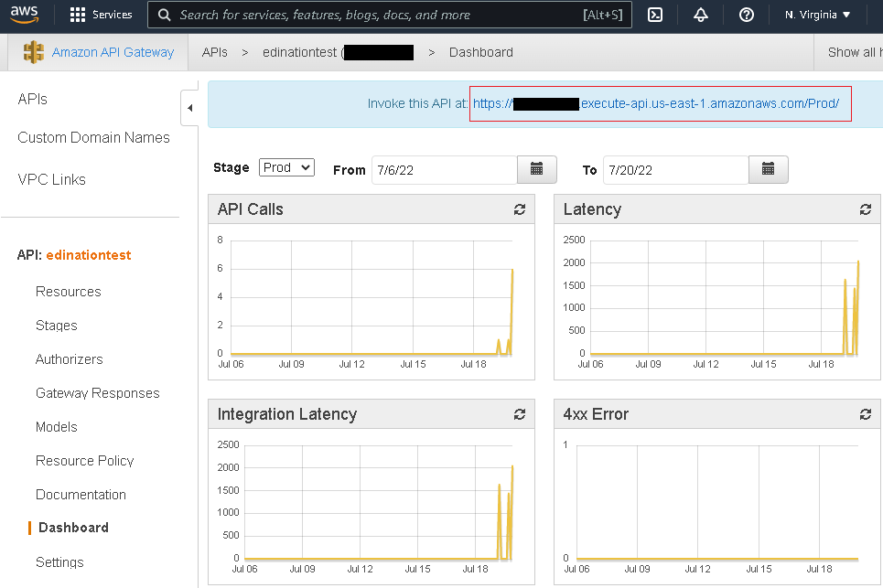The image size is (883, 588).
Task: Open the Gateway Responses section
Action: pos(97,392)
